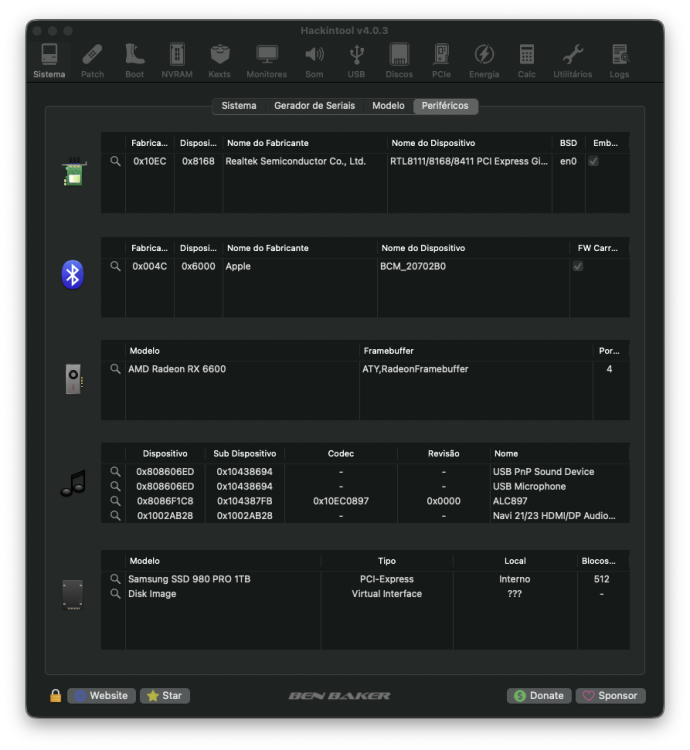Click the Bluetooth icon beside the table
The width and height of the screenshot is (690, 750).
[73, 275]
